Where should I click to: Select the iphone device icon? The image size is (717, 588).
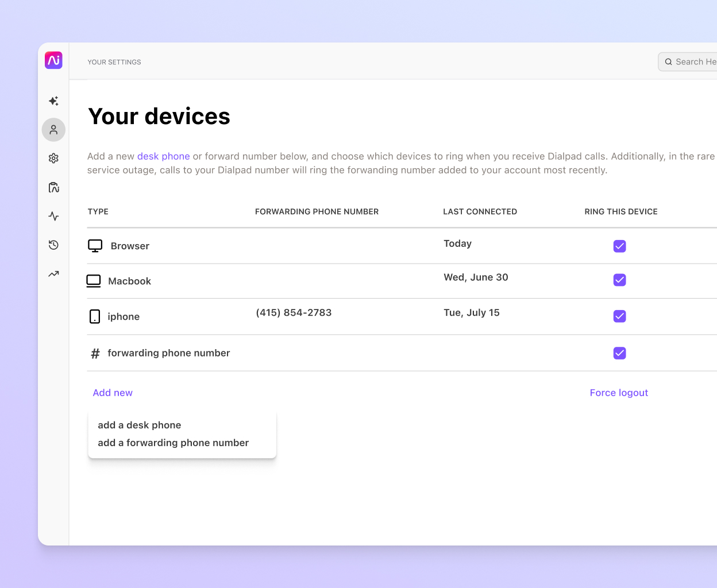pyautogui.click(x=95, y=316)
